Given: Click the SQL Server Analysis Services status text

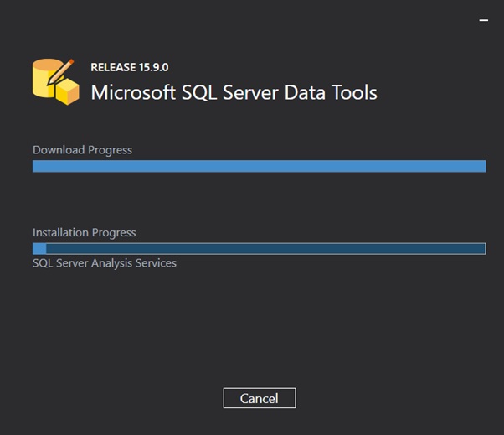Looking at the screenshot, I should pos(105,263).
